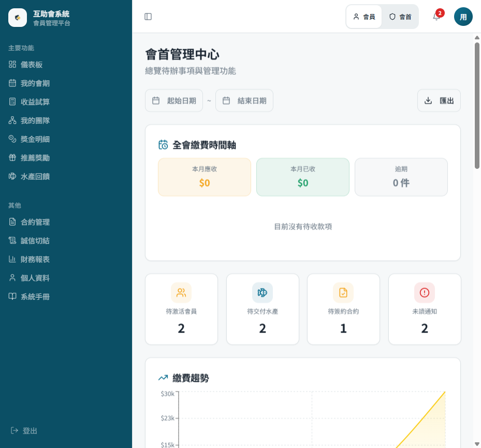Click the chart icon for 財務報表

pos(12,259)
